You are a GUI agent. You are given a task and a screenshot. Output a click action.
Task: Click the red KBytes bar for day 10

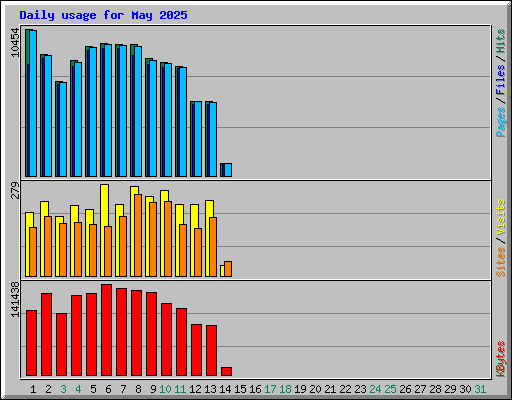[166, 340]
